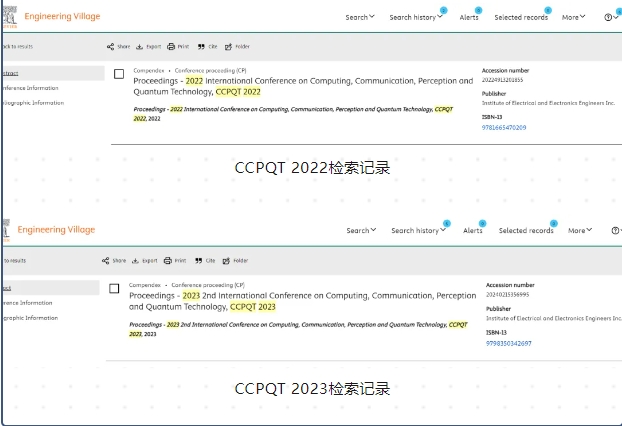This screenshot has width=622, height=426.
Task: Open the help icon in the upper header
Action: point(608,17)
